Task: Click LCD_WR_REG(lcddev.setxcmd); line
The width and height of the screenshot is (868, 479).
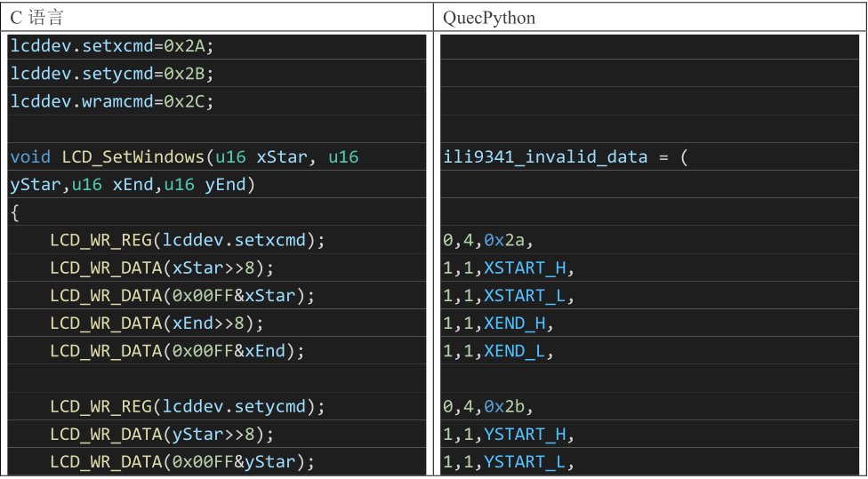Action: tap(187, 240)
